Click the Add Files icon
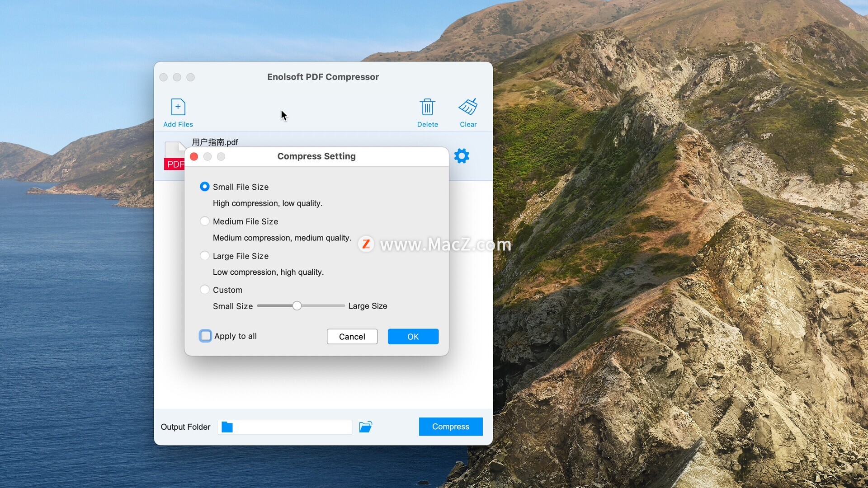868x488 pixels. (x=178, y=107)
